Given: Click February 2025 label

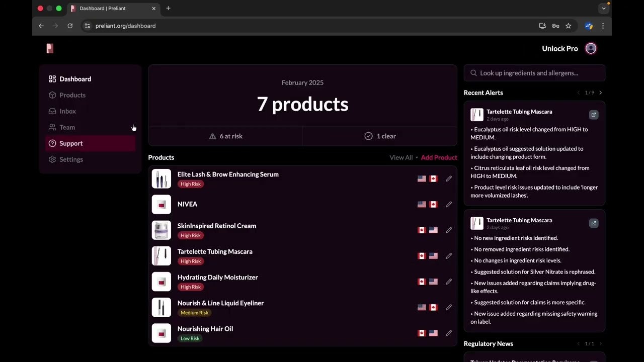Looking at the screenshot, I should point(302,82).
